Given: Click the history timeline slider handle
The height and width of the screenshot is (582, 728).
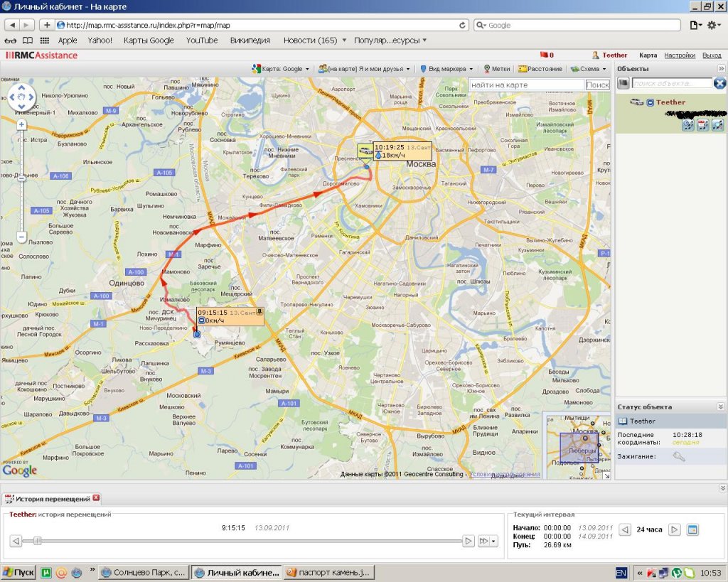Looking at the screenshot, I should click(38, 541).
